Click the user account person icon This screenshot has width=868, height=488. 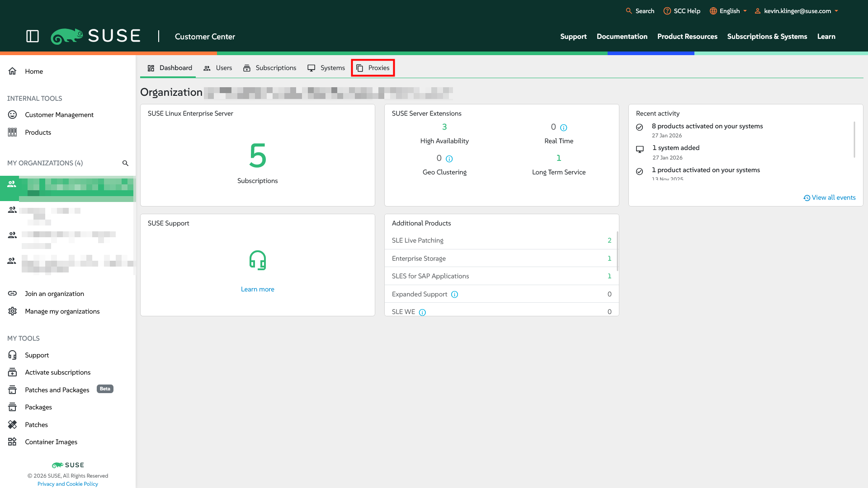coord(758,11)
